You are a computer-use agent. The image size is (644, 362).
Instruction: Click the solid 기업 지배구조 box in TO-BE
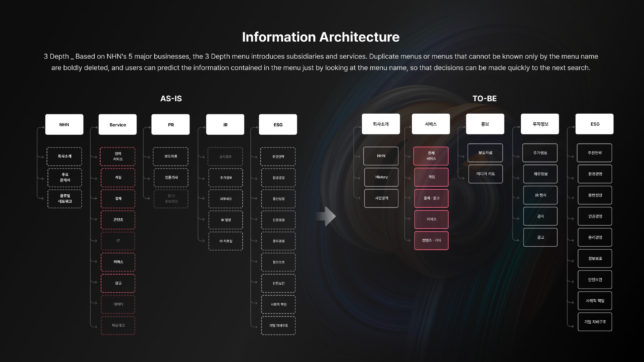[595, 322]
